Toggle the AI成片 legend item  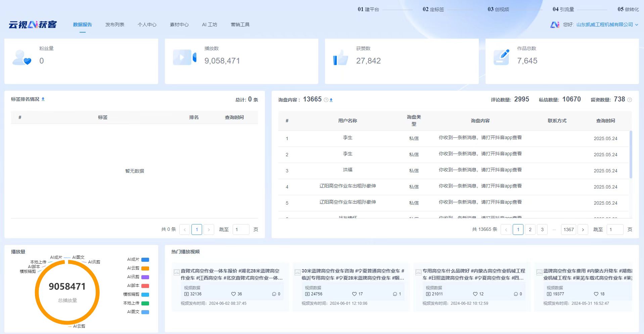138,259
